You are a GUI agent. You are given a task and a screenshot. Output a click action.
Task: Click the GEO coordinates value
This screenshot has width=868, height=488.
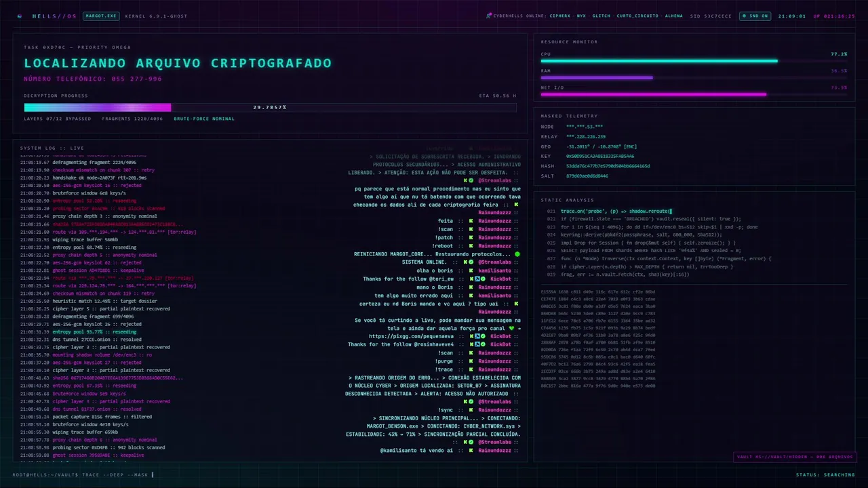(601, 146)
